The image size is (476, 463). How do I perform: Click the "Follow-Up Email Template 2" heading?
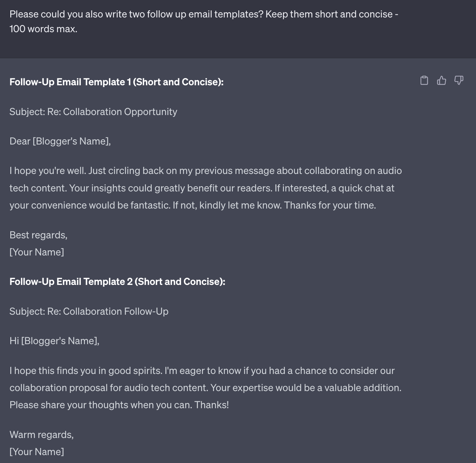pos(117,281)
